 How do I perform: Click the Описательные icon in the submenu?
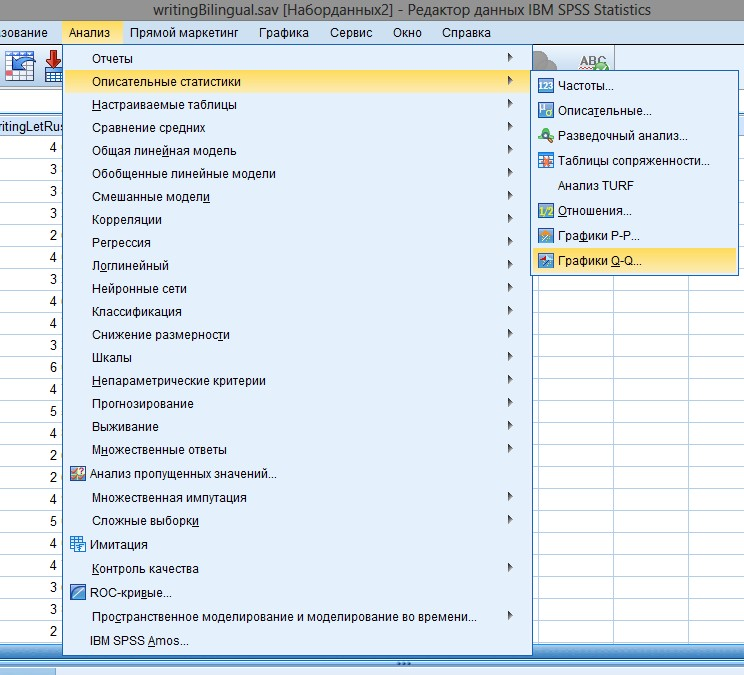click(x=546, y=111)
